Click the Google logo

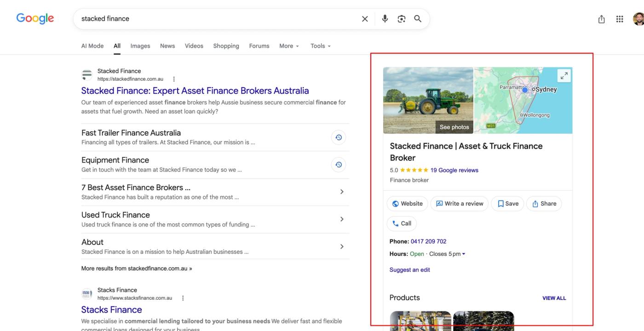tap(35, 18)
